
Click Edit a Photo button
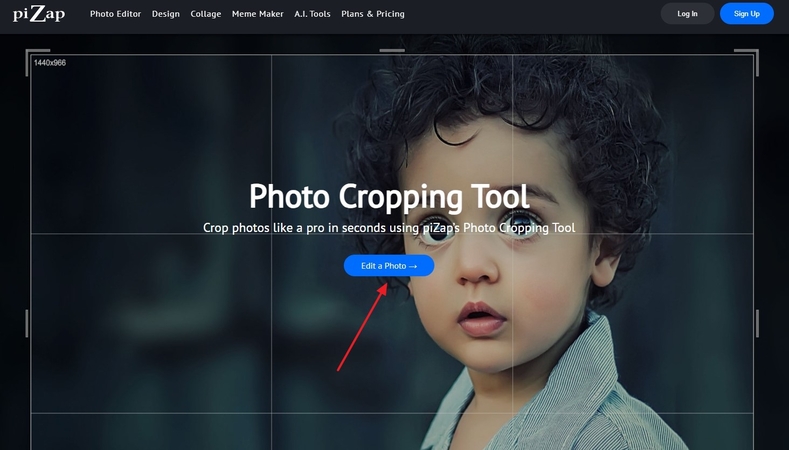pyautogui.click(x=389, y=266)
